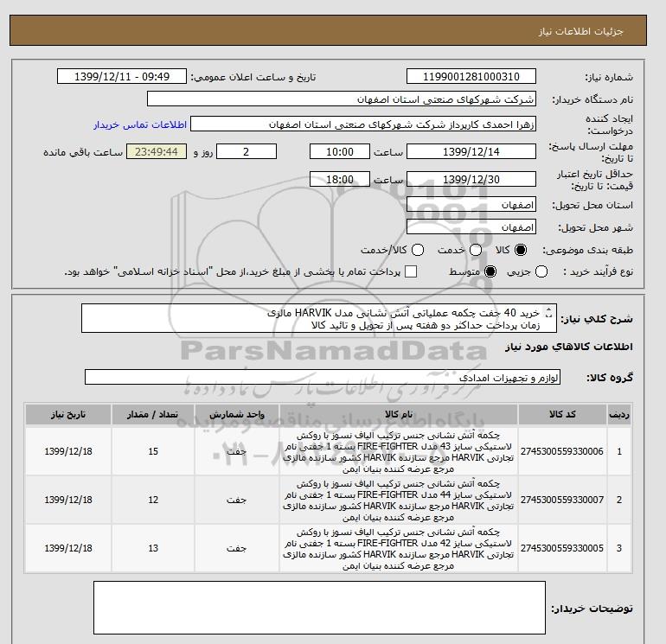Viewport: 666px width, 644px height.
Task: Click the size 44 boot description in row 2
Action: [x=399, y=501]
